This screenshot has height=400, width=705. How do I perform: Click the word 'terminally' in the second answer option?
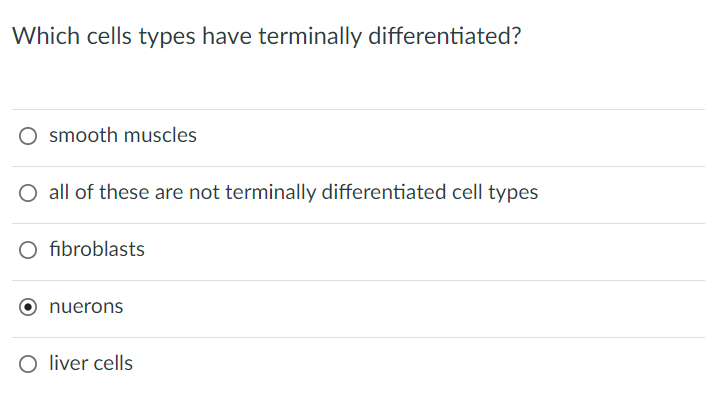pos(271,193)
